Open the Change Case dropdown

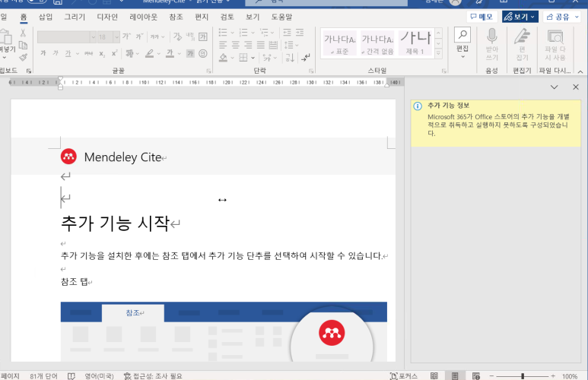click(157, 36)
